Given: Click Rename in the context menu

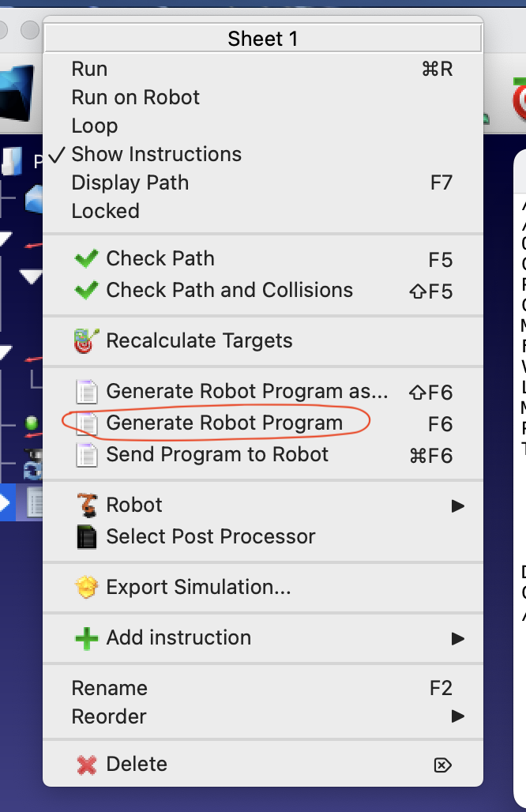Looking at the screenshot, I should click(109, 688).
